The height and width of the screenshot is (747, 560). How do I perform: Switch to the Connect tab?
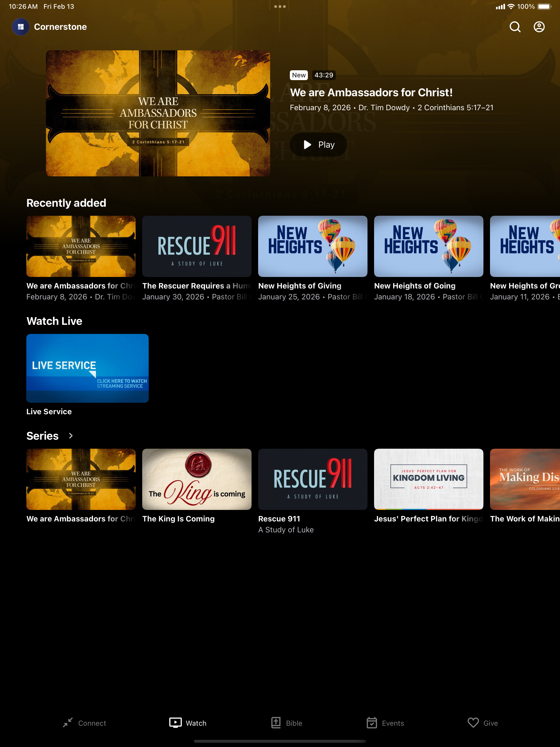coord(84,723)
